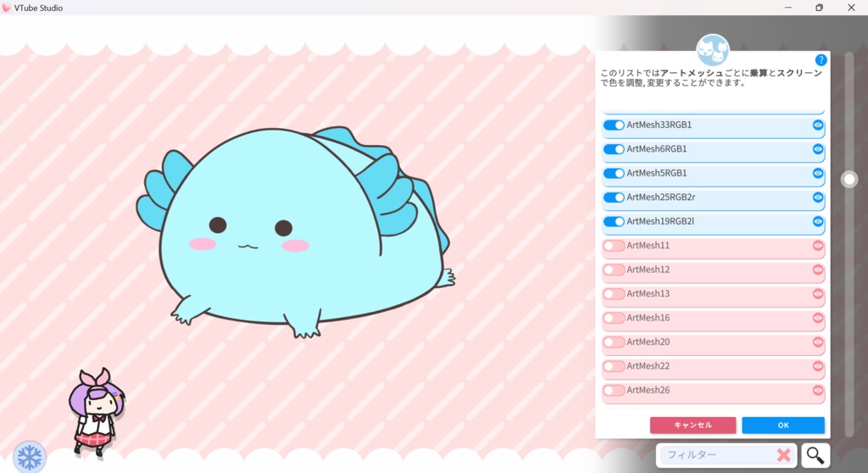Image resolution: width=868 pixels, height=473 pixels.
Task: Enable the ArtMesh12 switch
Action: [614, 270]
